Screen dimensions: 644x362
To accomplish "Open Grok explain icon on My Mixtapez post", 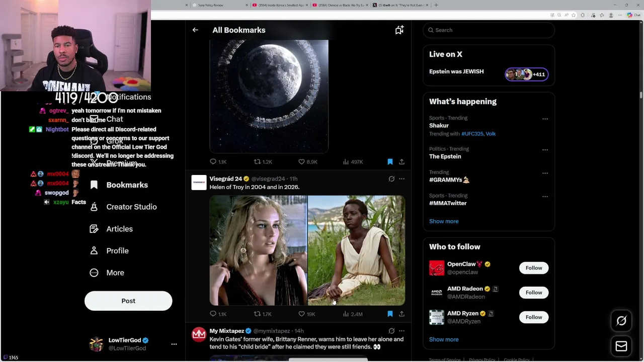I will [391, 331].
